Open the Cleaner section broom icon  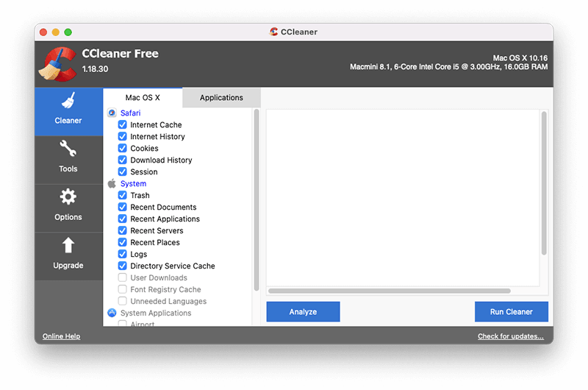68,100
